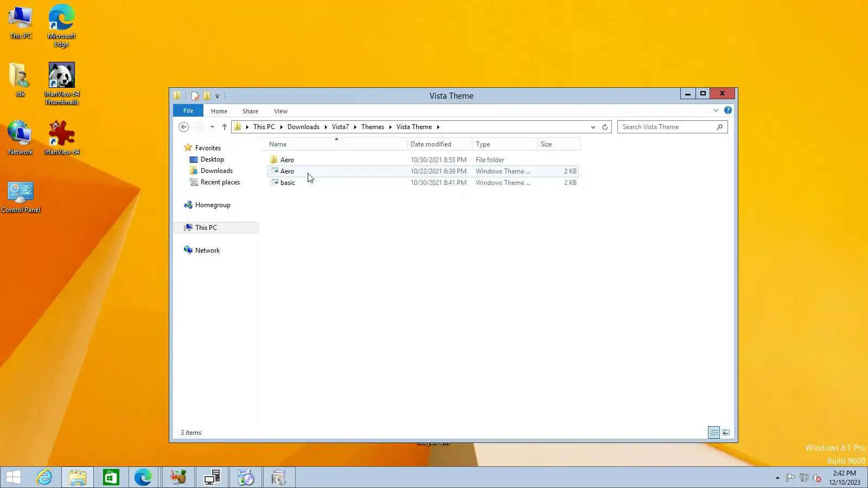
Task: Open the address bar previous locations dropdown
Action: [593, 127]
